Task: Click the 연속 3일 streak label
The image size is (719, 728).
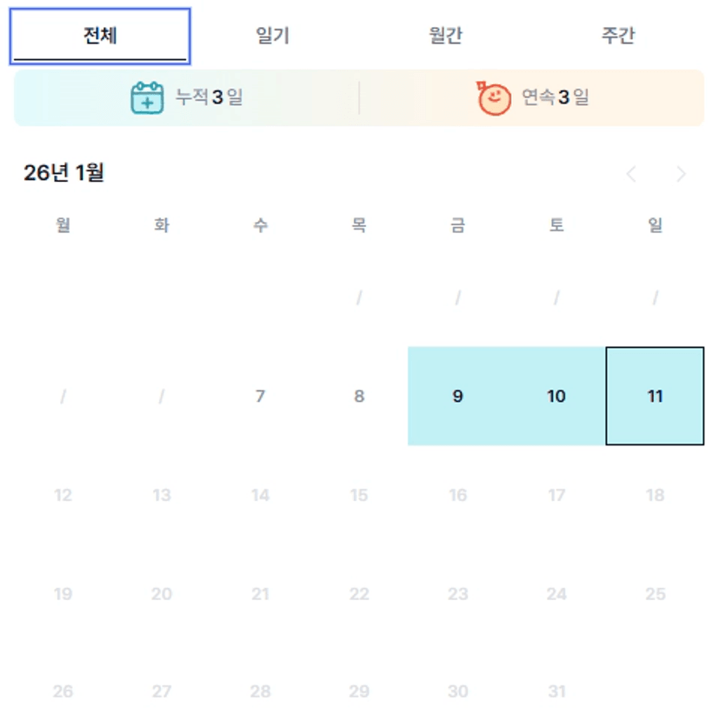Action: 556,97
